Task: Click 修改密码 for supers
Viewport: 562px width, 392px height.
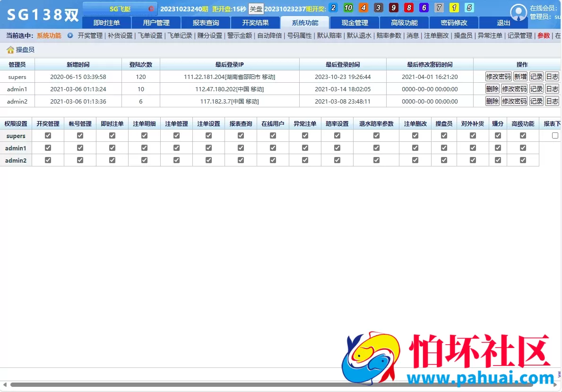Action: click(x=498, y=77)
